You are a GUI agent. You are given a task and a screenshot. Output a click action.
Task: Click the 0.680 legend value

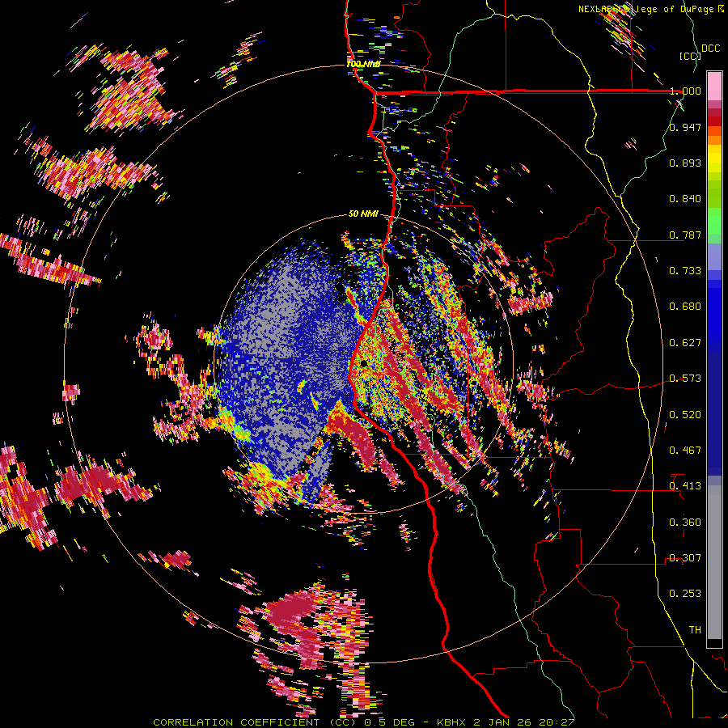[x=685, y=307]
